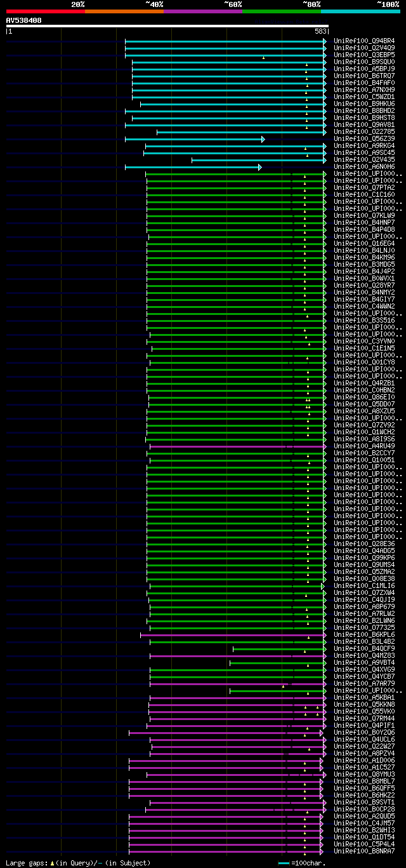Click label UniRef100_B9HKU6
The width and height of the screenshot is (406, 868).
[x=364, y=104]
